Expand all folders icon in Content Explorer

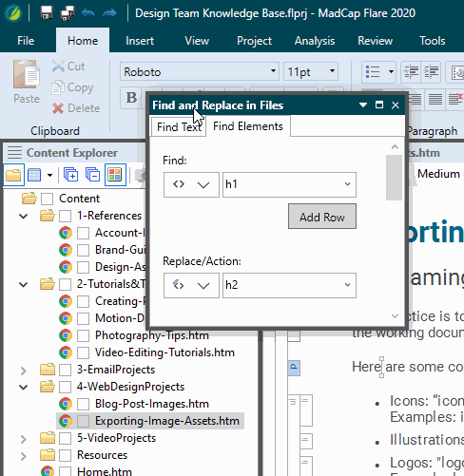point(70,175)
